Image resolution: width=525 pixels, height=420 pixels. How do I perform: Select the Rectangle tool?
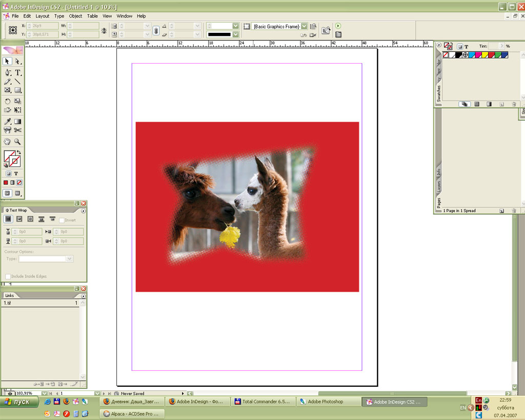18,90
